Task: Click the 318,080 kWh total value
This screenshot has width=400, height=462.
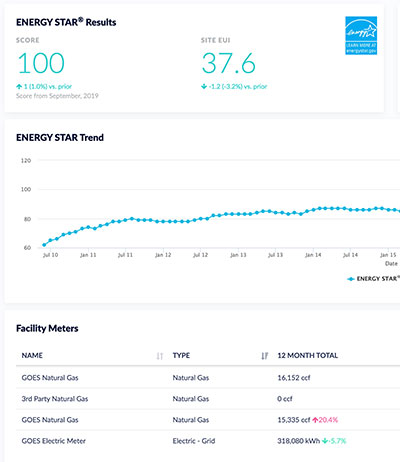Action: (x=298, y=441)
